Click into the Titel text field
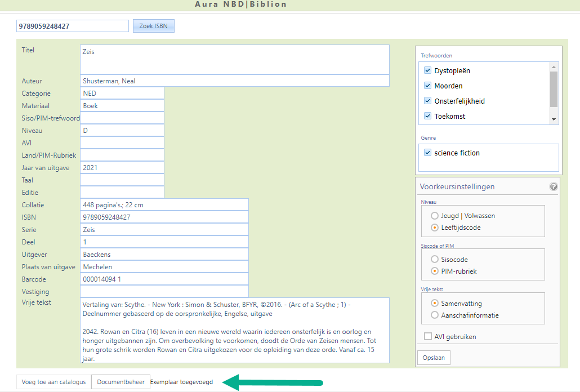 [234, 59]
